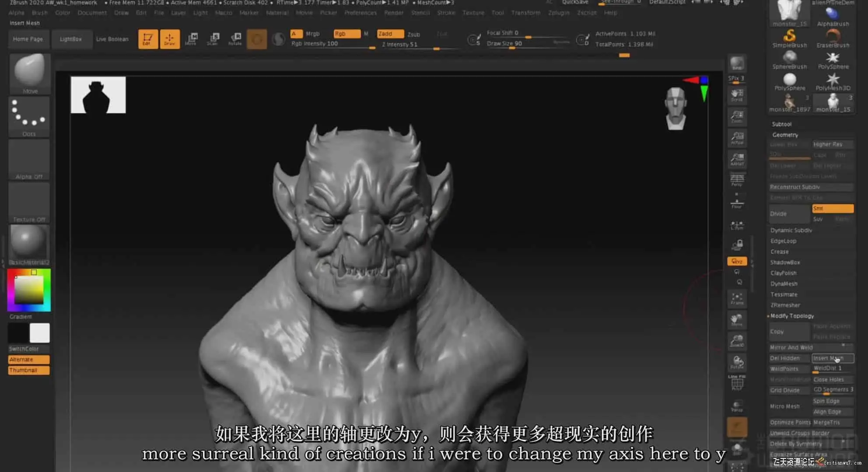The height and width of the screenshot is (472, 868).
Task: Expand the ZRemesher section
Action: point(785,305)
